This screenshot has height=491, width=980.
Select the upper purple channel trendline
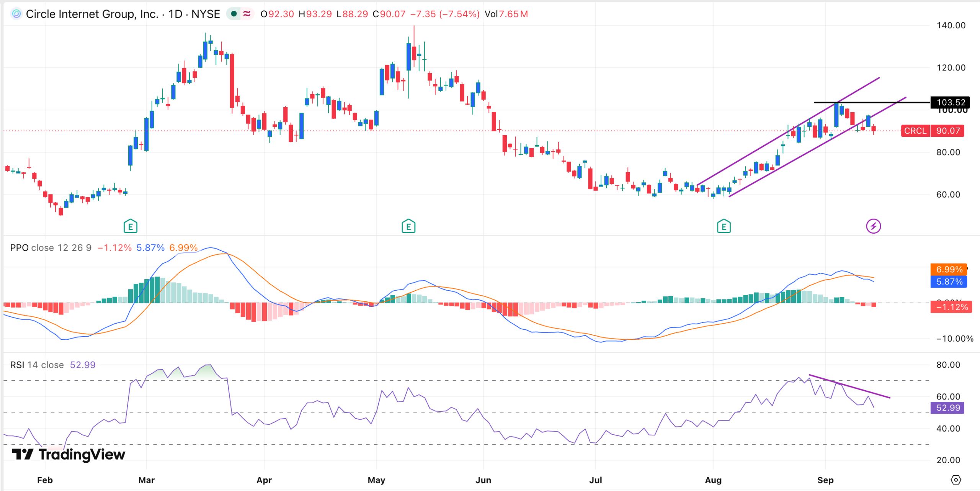(788, 131)
